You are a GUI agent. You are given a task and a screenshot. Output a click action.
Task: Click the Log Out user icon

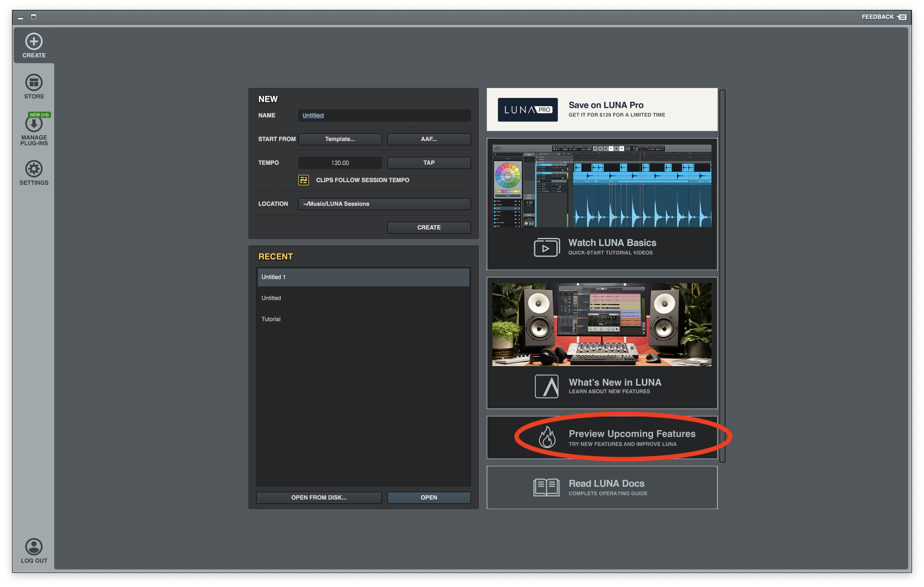pyautogui.click(x=34, y=546)
